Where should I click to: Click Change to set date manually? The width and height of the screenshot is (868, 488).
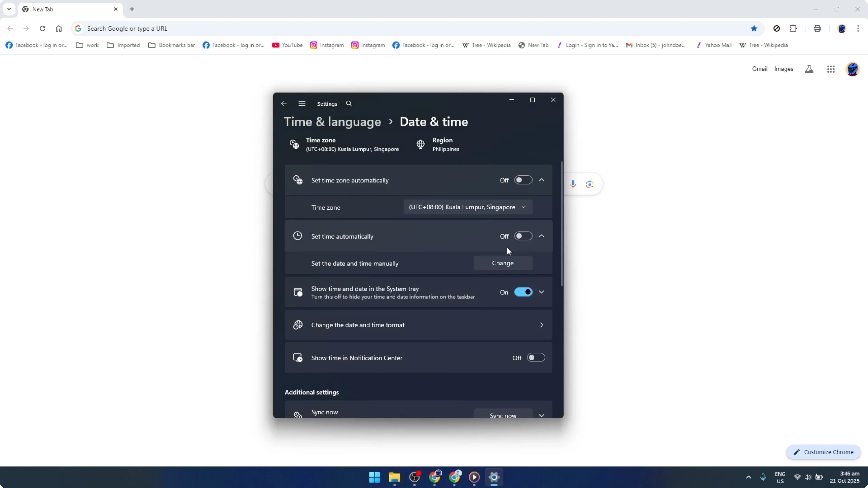click(x=503, y=263)
